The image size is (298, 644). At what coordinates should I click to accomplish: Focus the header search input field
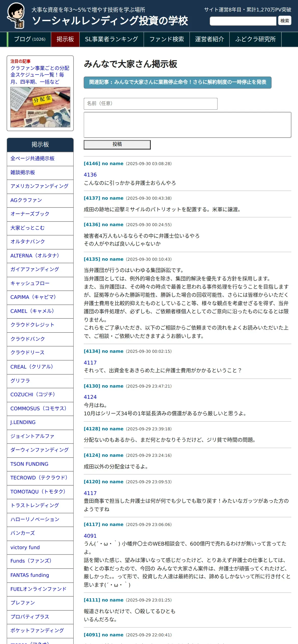click(x=243, y=21)
